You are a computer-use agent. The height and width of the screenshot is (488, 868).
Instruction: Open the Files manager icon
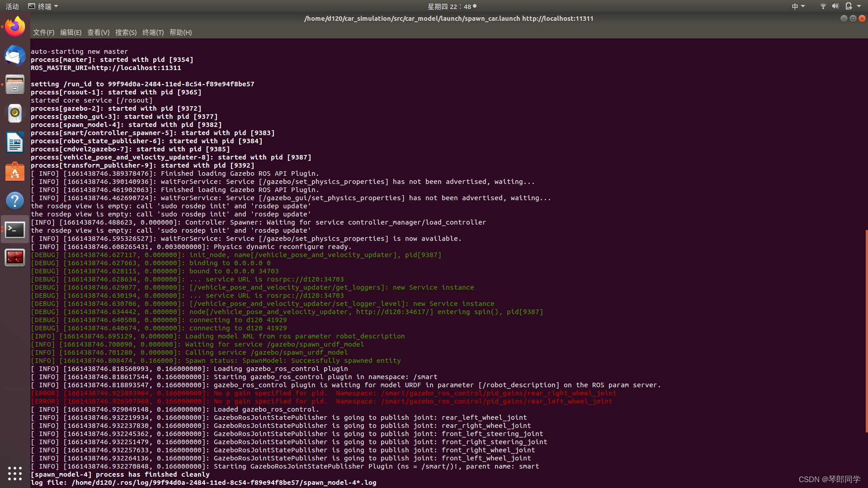[15, 85]
